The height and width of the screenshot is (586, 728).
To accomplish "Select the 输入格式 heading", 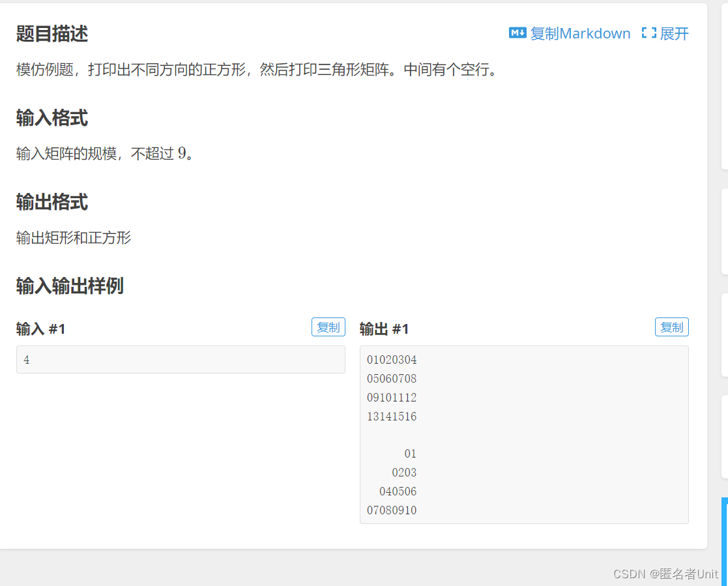I will (52, 118).
